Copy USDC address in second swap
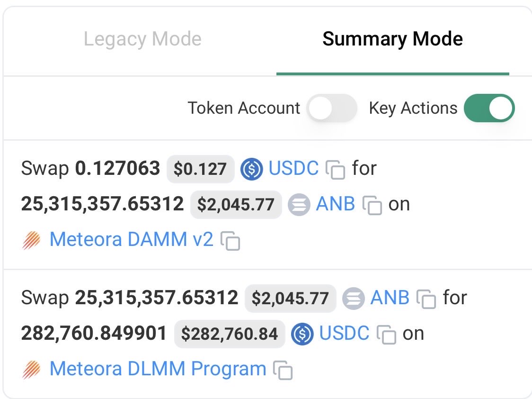 coord(386,335)
